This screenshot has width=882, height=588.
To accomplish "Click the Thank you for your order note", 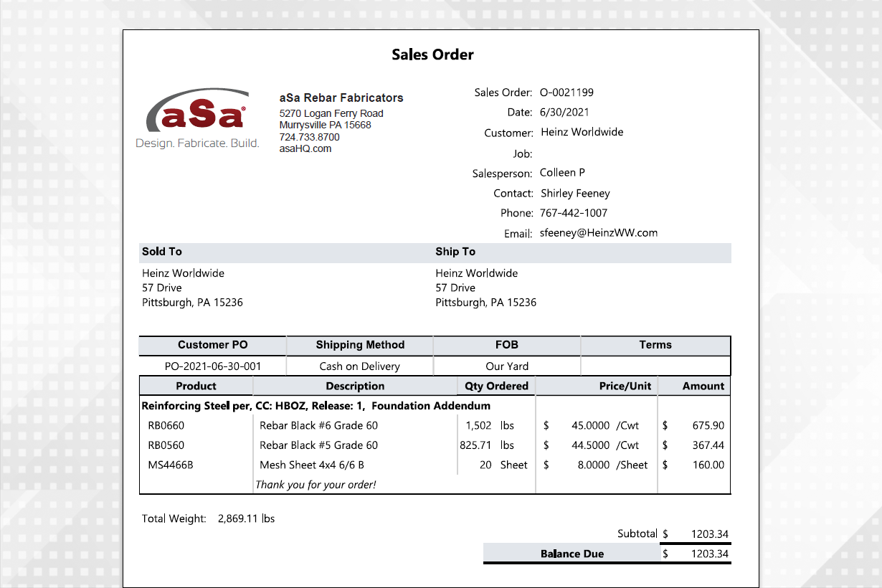I will 316,485.
